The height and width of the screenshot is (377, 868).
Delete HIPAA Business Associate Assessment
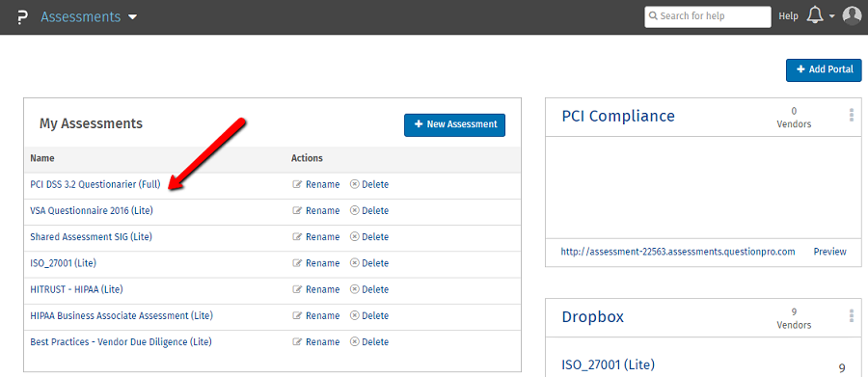pos(369,315)
